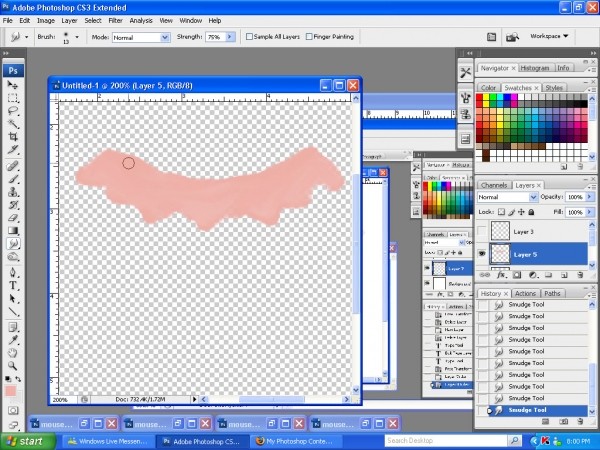Select the Hand tool
This screenshot has width=600, height=450.
[13, 353]
